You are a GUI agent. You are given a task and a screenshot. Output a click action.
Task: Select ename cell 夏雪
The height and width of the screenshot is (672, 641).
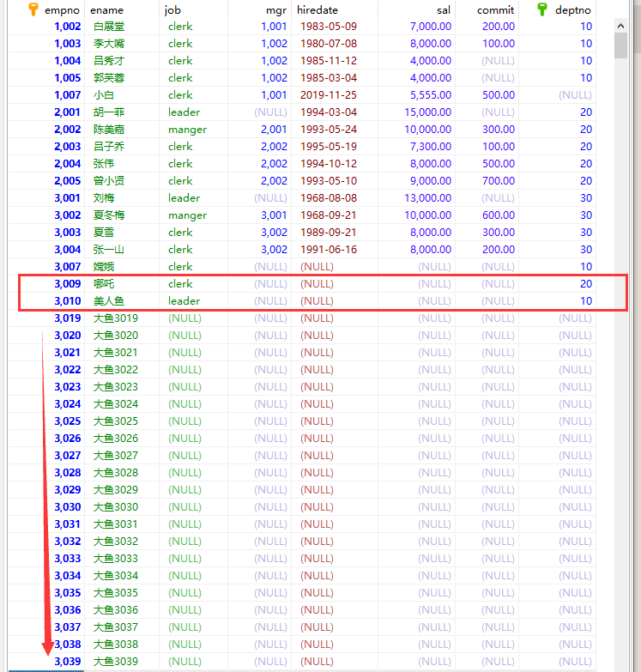coord(122,233)
